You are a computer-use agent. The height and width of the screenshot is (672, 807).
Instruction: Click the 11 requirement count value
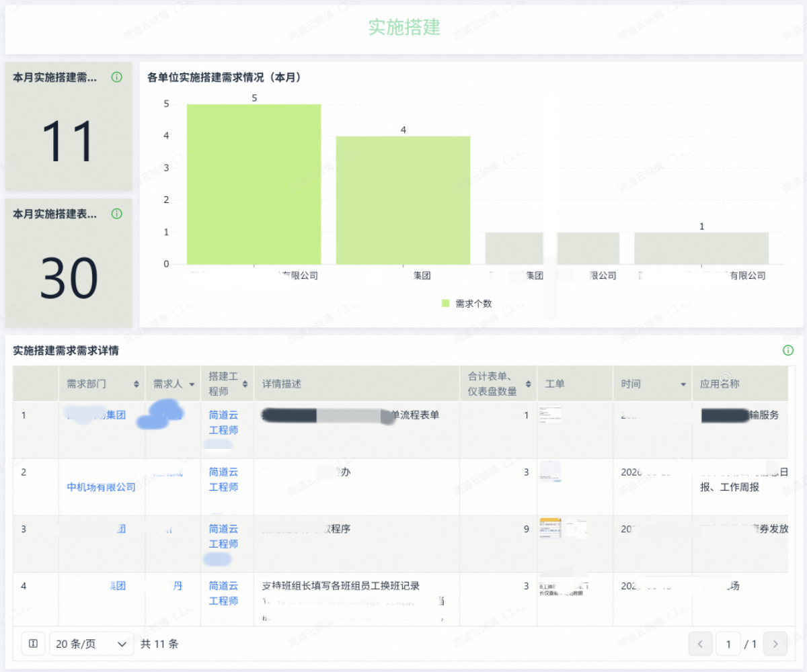coord(69,142)
